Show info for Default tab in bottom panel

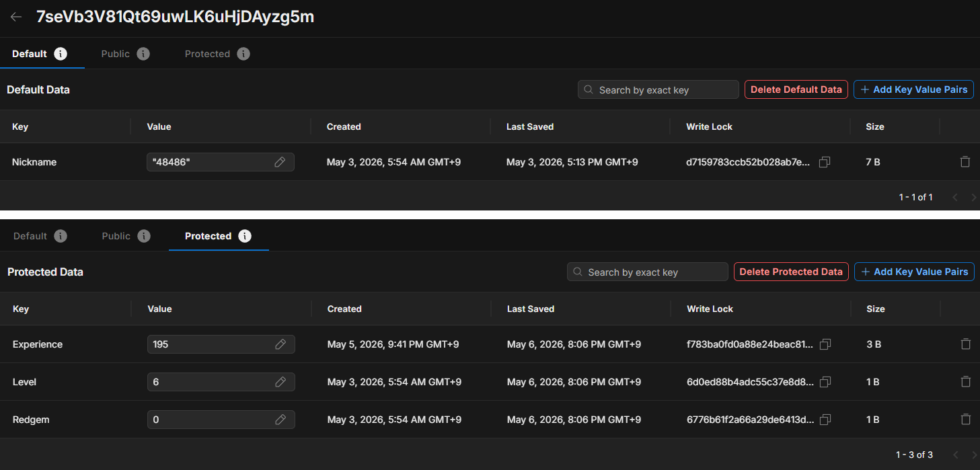click(61, 236)
